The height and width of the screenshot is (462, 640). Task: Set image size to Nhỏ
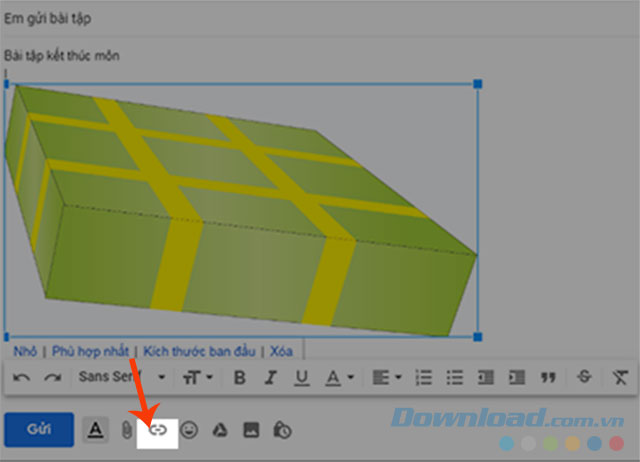(25, 351)
